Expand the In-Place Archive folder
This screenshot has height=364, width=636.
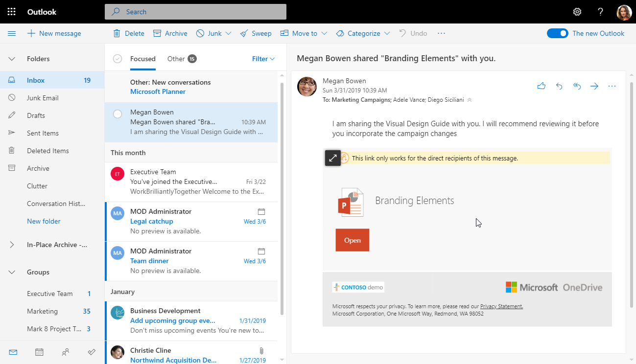pos(12,244)
